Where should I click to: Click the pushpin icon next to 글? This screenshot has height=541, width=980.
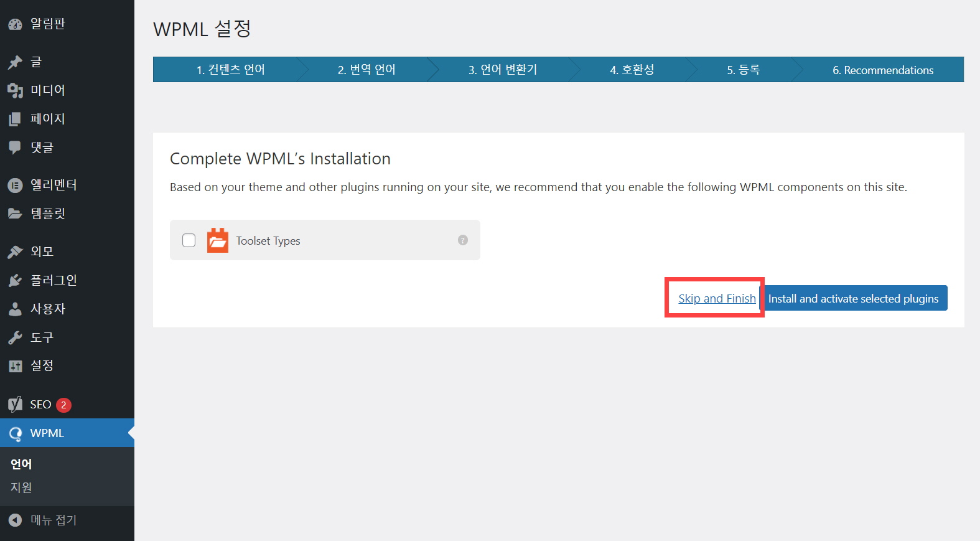click(x=15, y=62)
